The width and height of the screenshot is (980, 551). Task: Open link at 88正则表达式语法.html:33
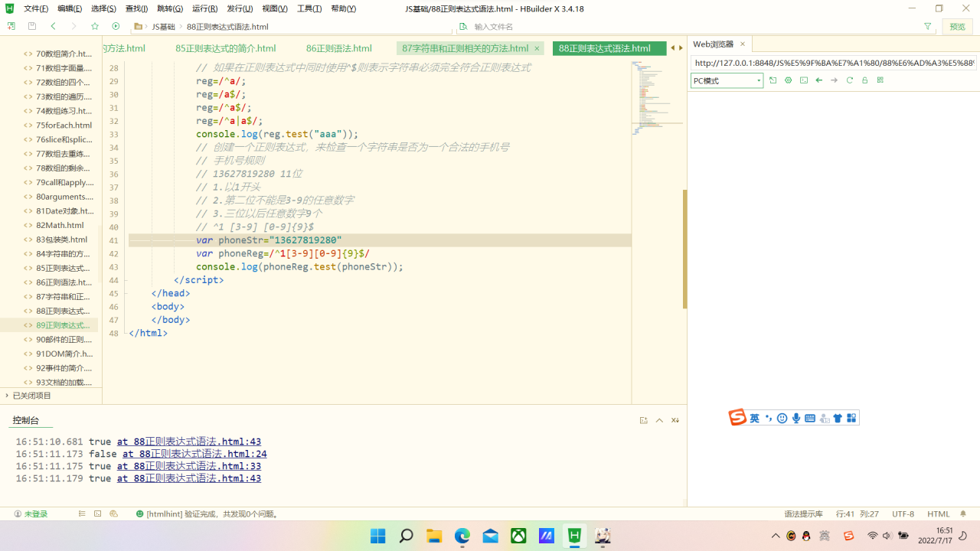click(x=189, y=466)
